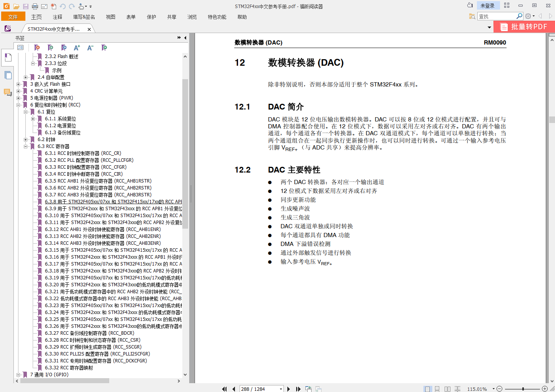Open the 填写&签名 ribbon tab
The image size is (555, 392).
pos(84,17)
